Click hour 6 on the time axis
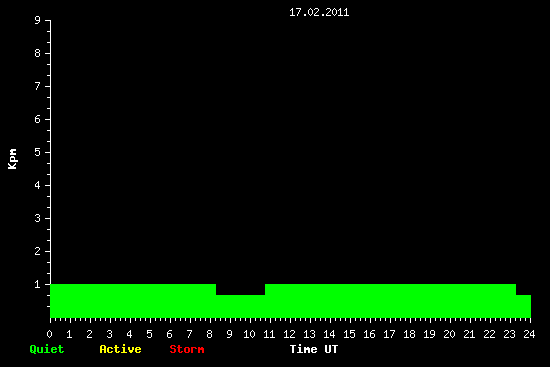The width and height of the screenshot is (550, 367). click(169, 334)
